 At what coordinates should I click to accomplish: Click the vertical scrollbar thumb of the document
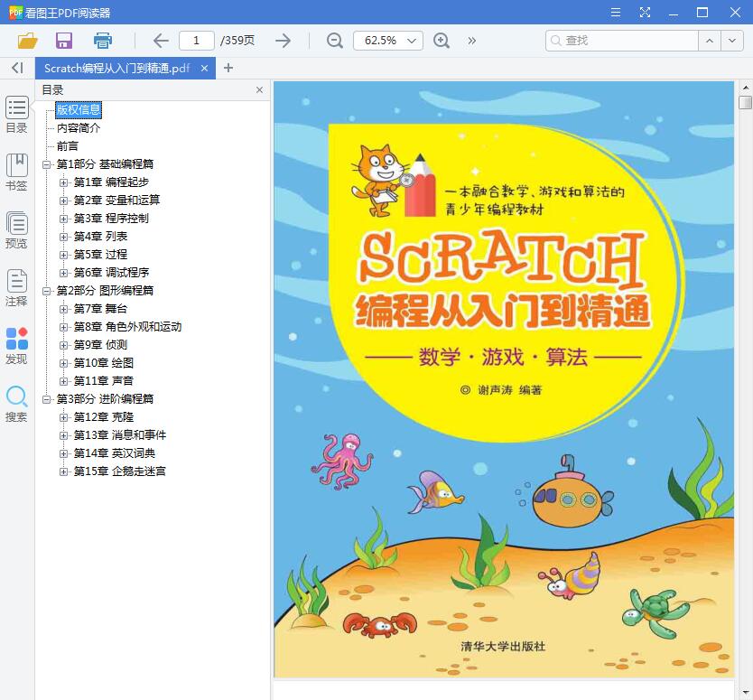[745, 102]
